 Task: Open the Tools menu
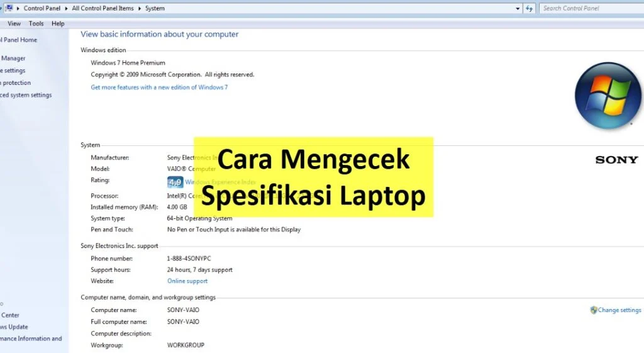[x=36, y=23]
